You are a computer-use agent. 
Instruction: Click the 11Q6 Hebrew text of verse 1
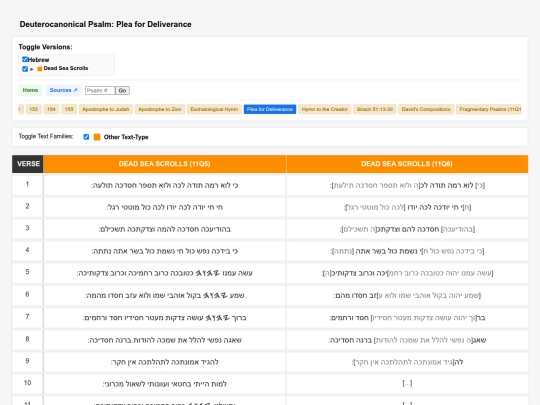[407, 185]
